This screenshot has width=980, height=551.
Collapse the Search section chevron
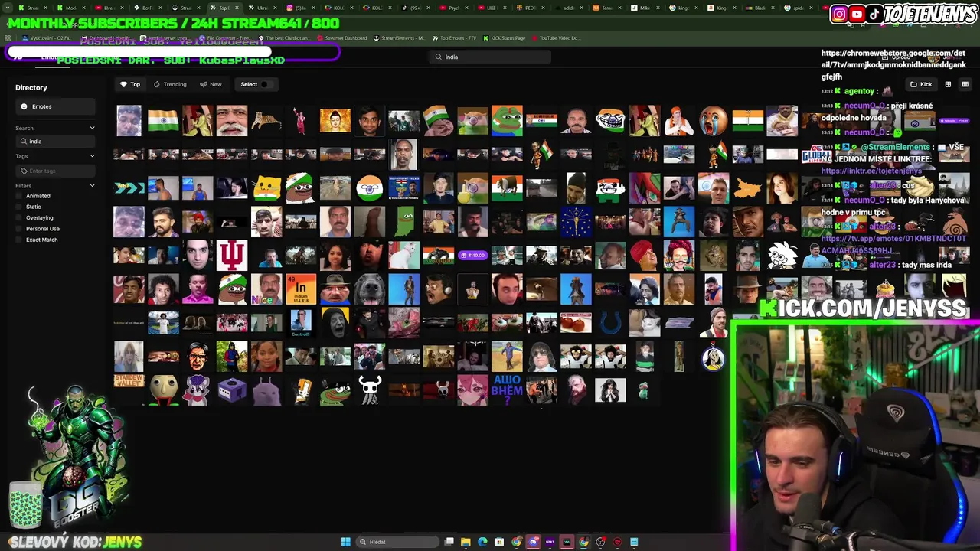pos(92,128)
